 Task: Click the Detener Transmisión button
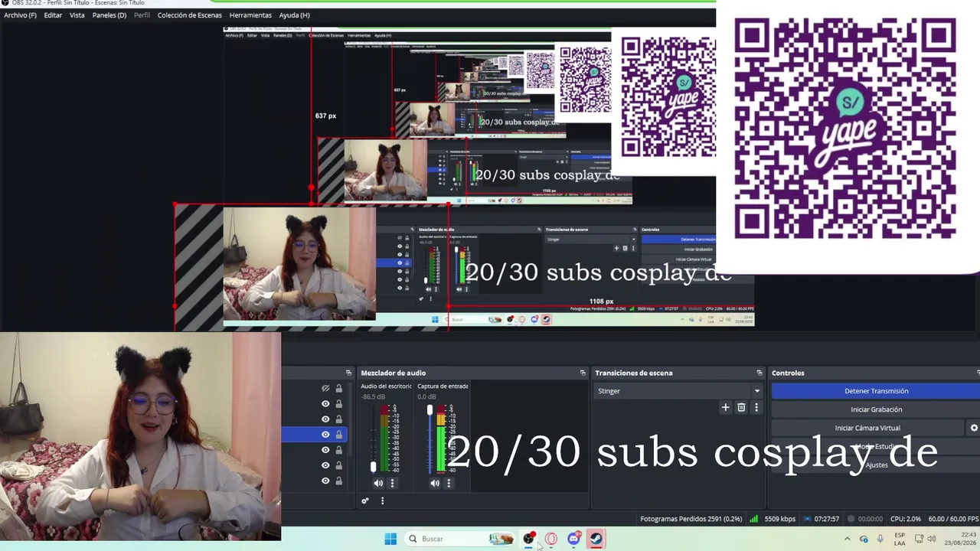click(876, 391)
